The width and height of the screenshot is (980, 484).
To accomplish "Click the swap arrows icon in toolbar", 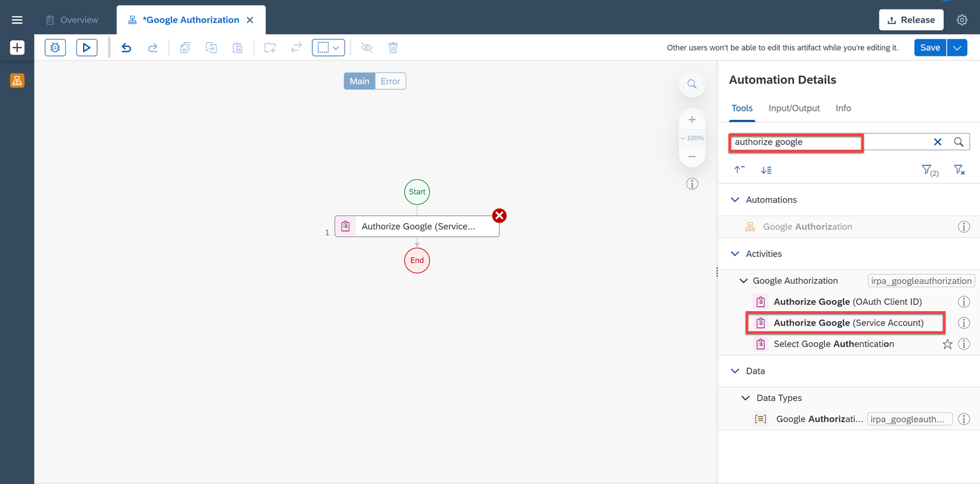I will 296,48.
